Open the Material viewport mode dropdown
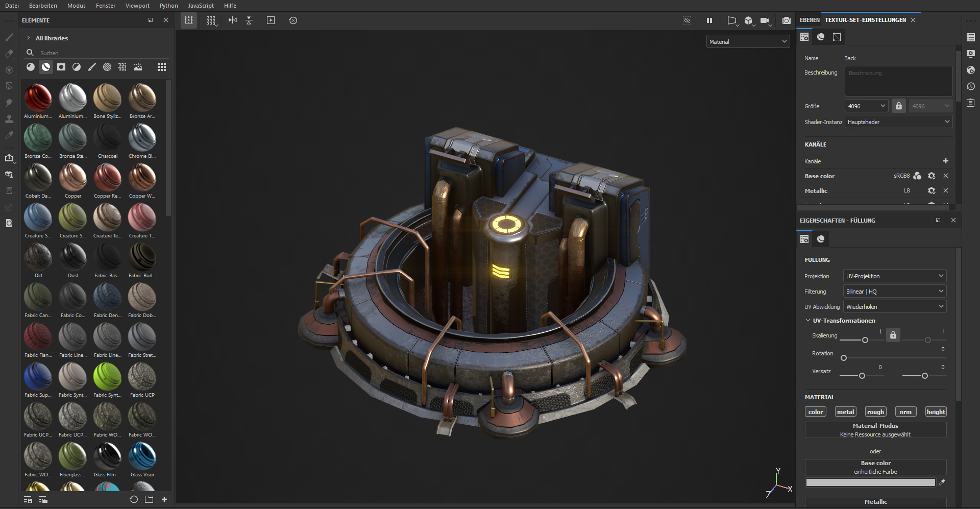This screenshot has height=509, width=980. pos(748,42)
